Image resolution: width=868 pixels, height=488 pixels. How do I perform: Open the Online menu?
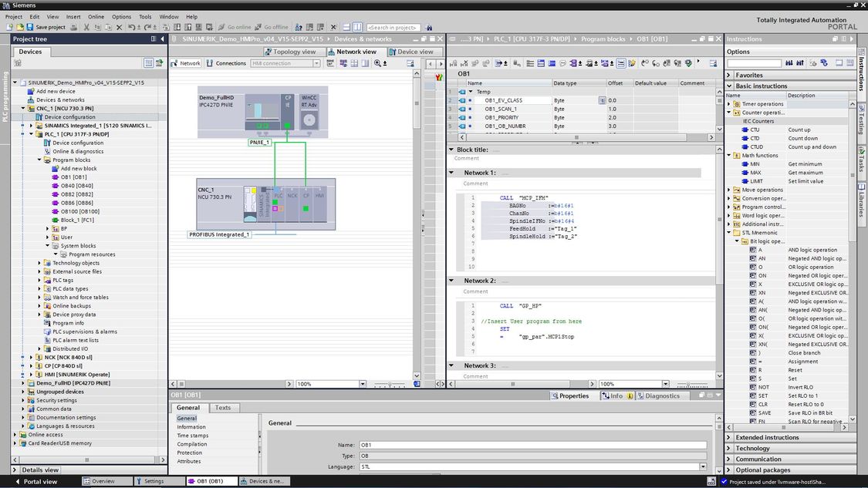96,17
